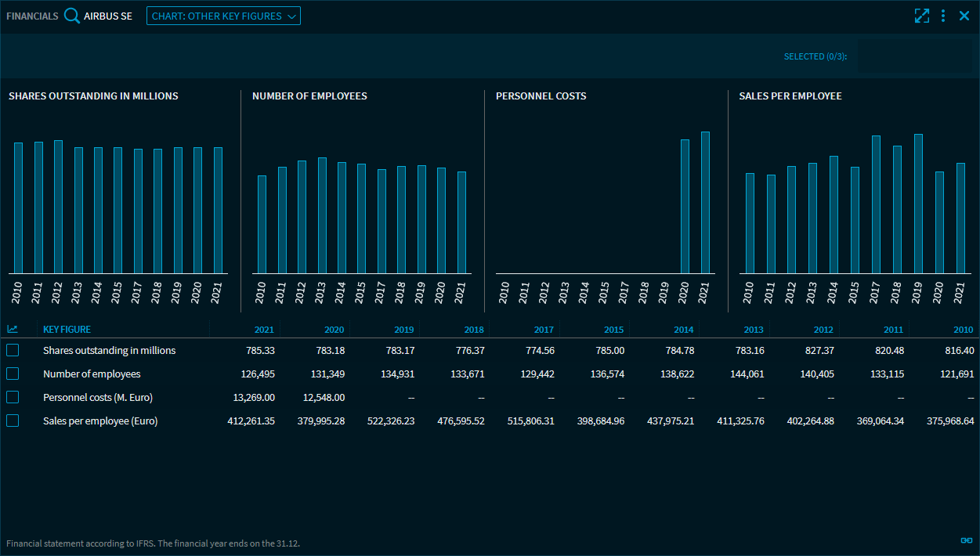Click the Financials title label
This screenshot has height=556, width=980.
(x=32, y=16)
